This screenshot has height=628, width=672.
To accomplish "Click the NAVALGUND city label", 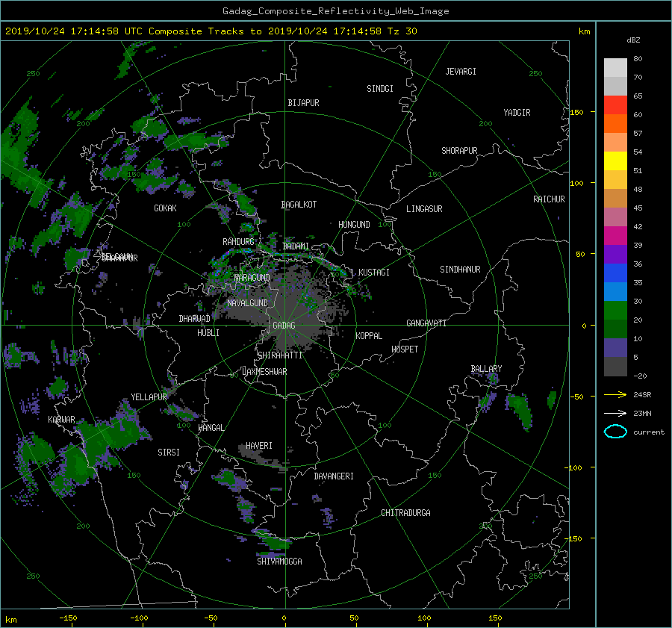I will coord(247,303).
